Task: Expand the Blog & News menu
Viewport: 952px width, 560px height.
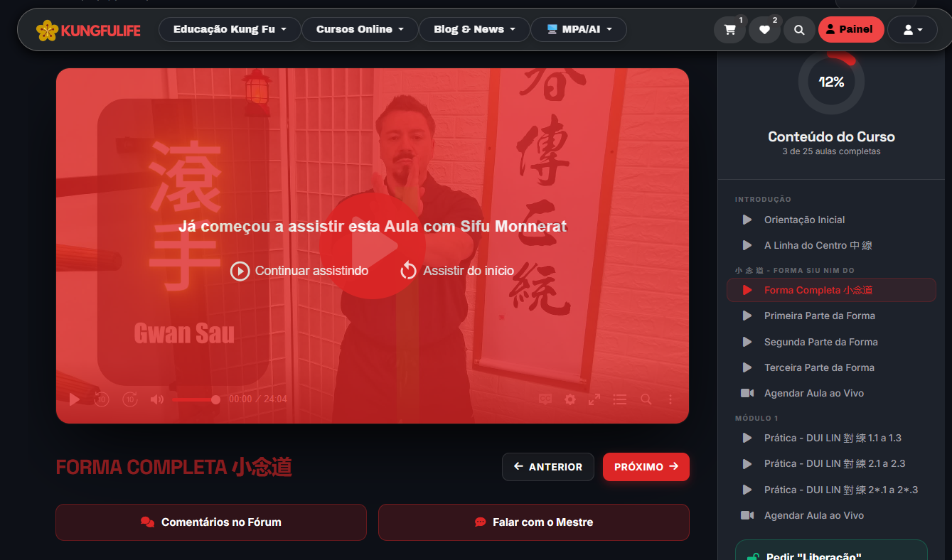Action: [x=474, y=29]
